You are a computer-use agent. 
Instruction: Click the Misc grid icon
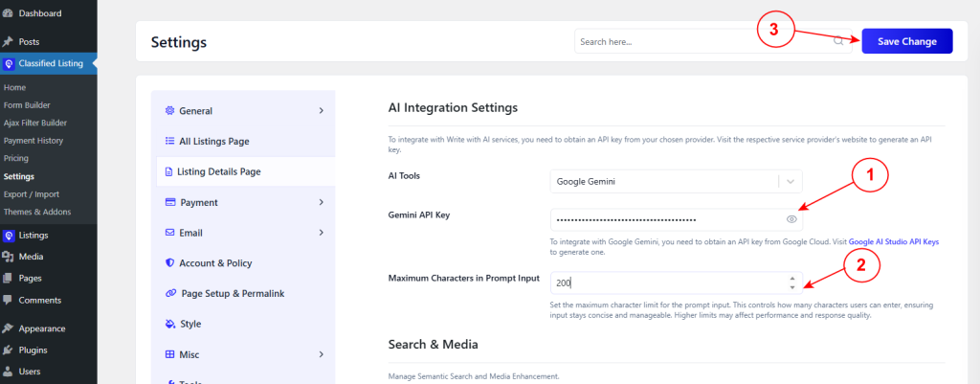pyautogui.click(x=169, y=354)
